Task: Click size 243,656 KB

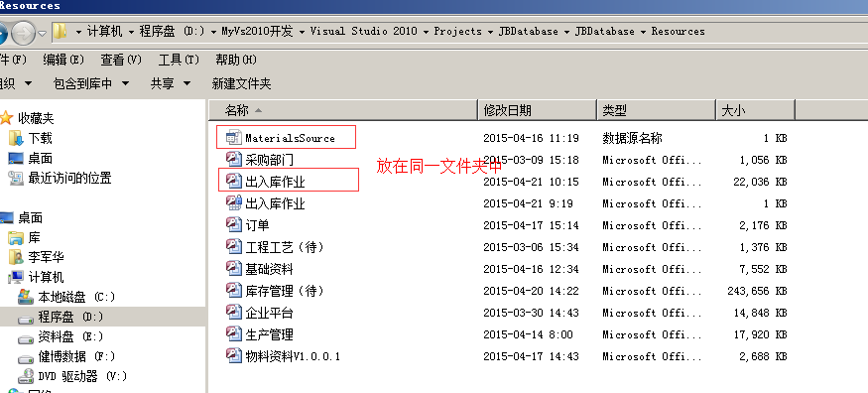Action: (757, 291)
